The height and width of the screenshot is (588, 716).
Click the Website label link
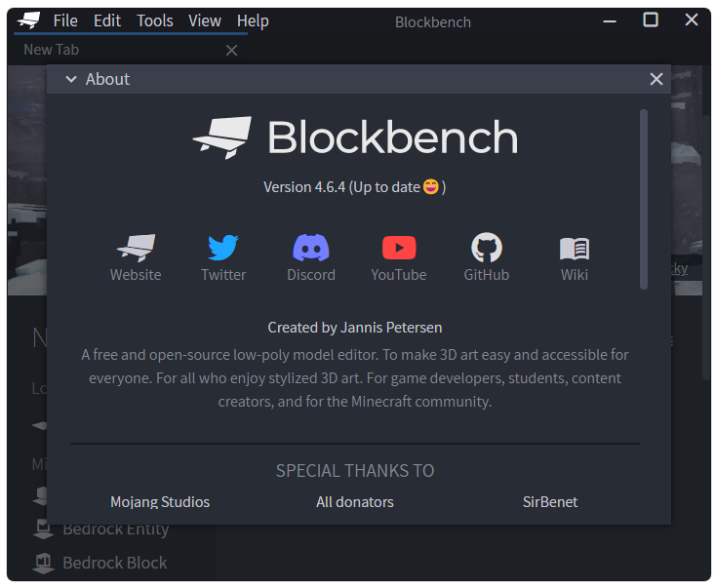pos(136,275)
